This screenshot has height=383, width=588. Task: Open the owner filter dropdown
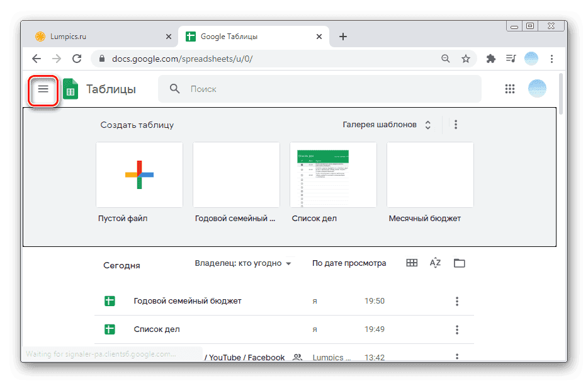pos(243,263)
